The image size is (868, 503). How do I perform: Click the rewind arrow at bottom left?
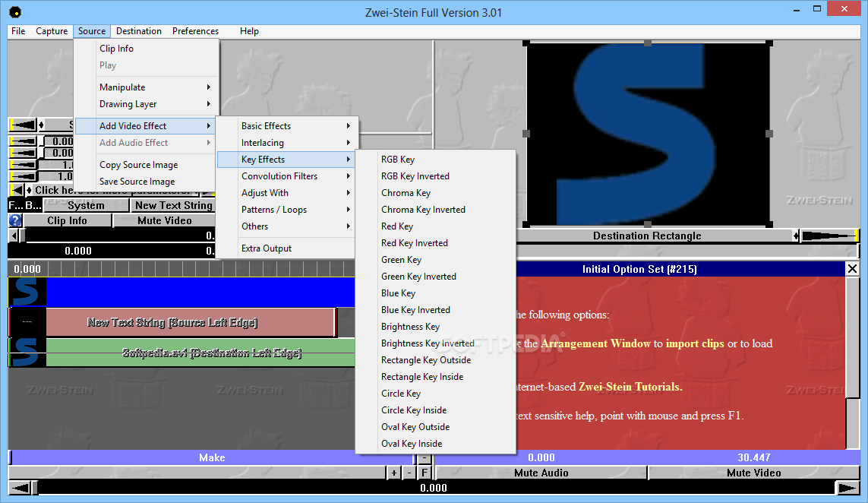[21, 488]
